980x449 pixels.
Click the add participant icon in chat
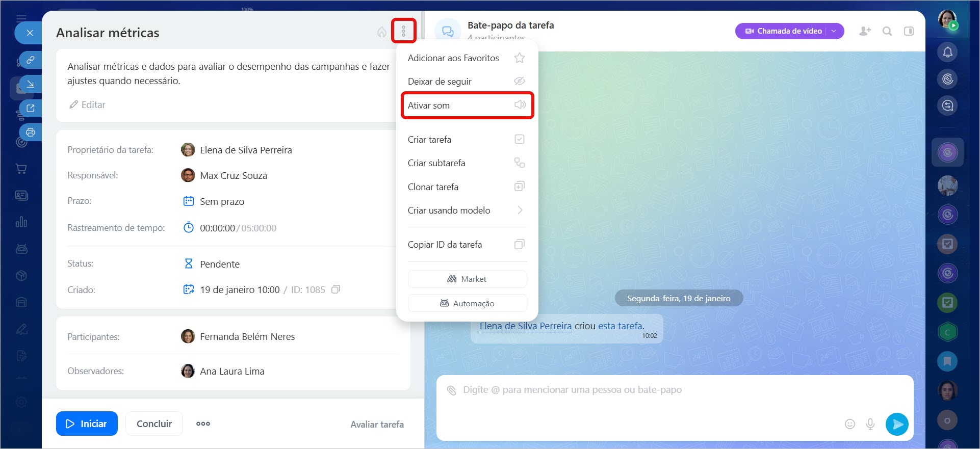coord(865,31)
